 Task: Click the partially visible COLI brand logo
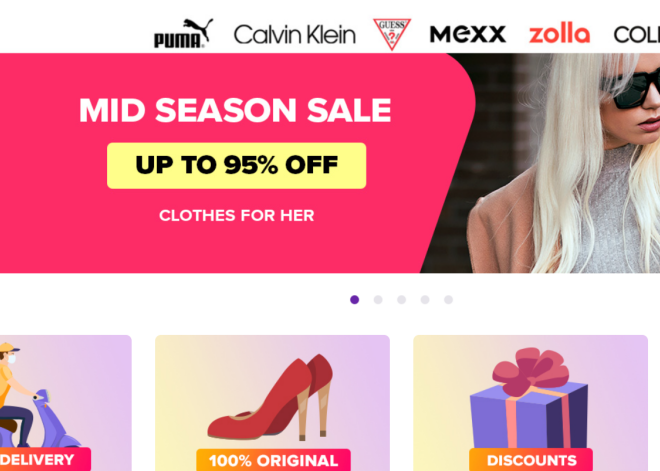(x=636, y=35)
